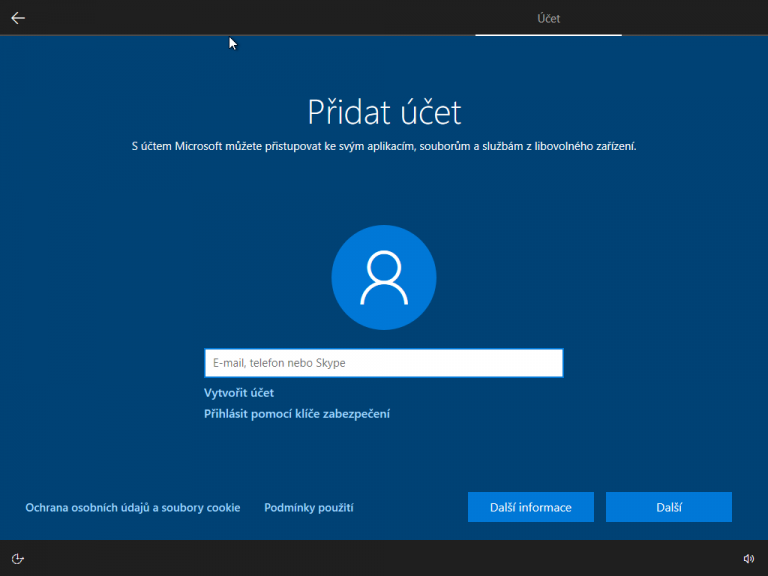This screenshot has height=576, width=768.
Task: Click the empty bottom bar center area
Action: tap(384, 558)
